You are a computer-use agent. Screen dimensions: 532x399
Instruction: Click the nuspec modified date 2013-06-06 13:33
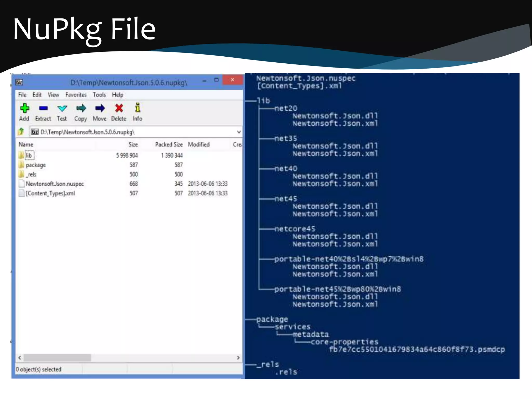[x=208, y=184]
